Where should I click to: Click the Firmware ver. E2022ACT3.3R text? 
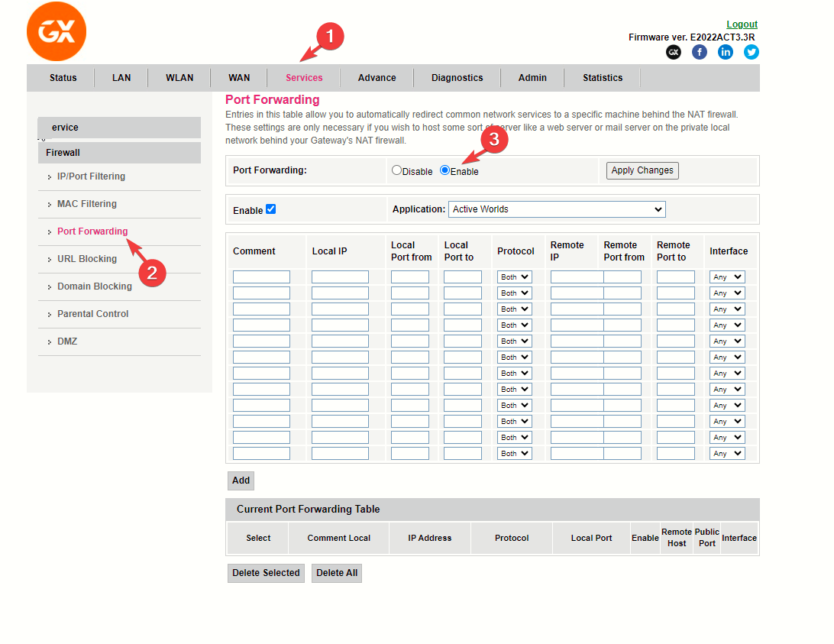coord(691,37)
